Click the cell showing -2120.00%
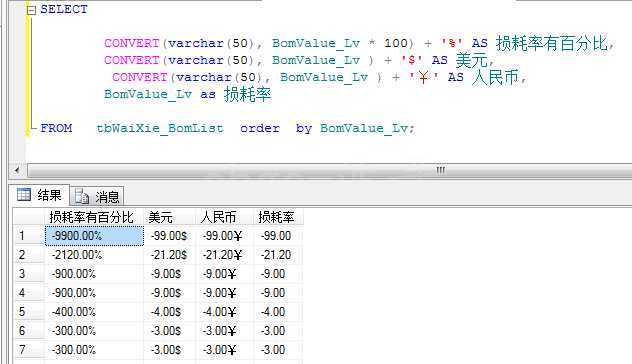 coord(94,255)
